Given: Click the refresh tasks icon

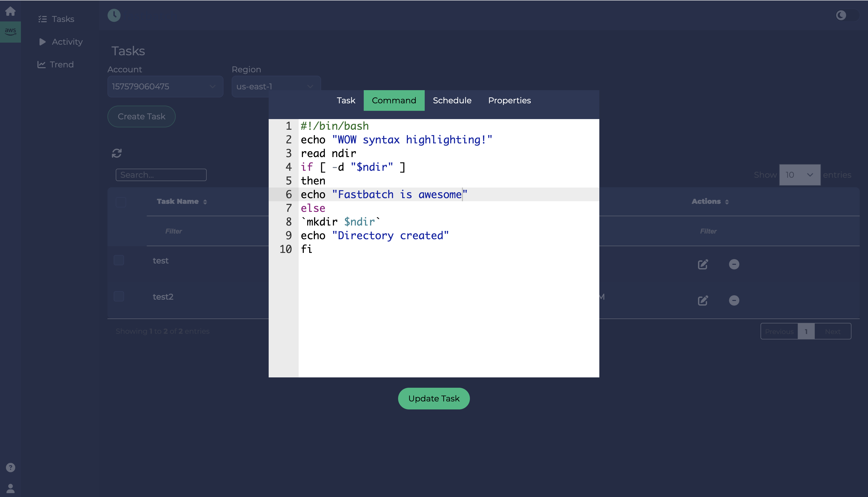Looking at the screenshot, I should click(x=117, y=153).
